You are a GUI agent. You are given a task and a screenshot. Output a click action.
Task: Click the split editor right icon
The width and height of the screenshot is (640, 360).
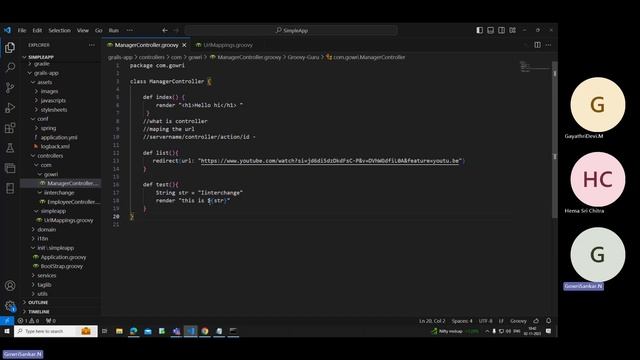click(x=538, y=45)
